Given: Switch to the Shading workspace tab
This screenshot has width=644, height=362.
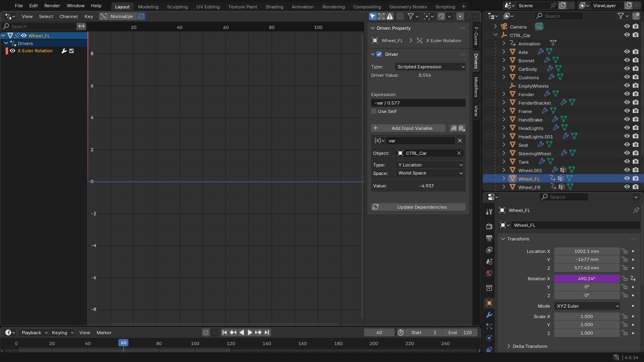Looking at the screenshot, I should (x=274, y=7).
